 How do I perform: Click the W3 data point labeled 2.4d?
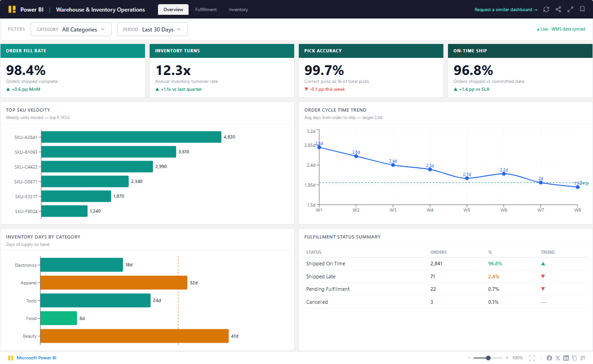pyautogui.click(x=393, y=165)
